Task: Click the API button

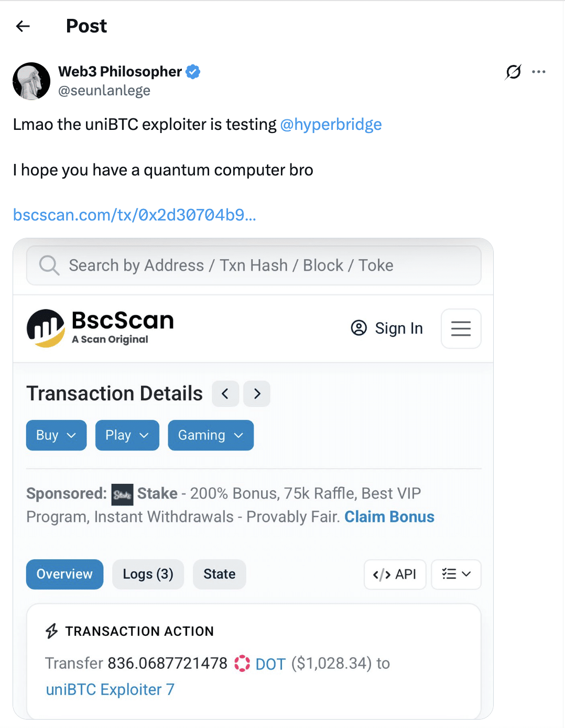Action: coord(395,575)
